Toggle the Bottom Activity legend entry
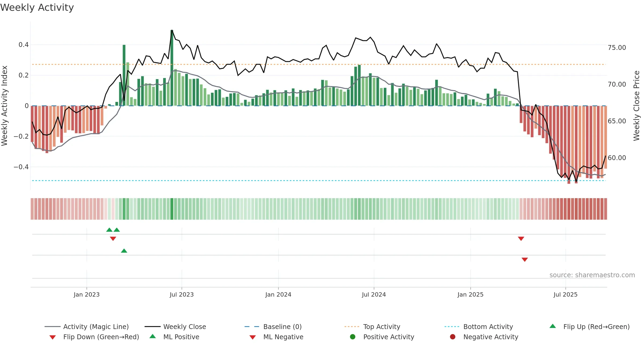Viewport: 644px width, 362px height. (479, 327)
